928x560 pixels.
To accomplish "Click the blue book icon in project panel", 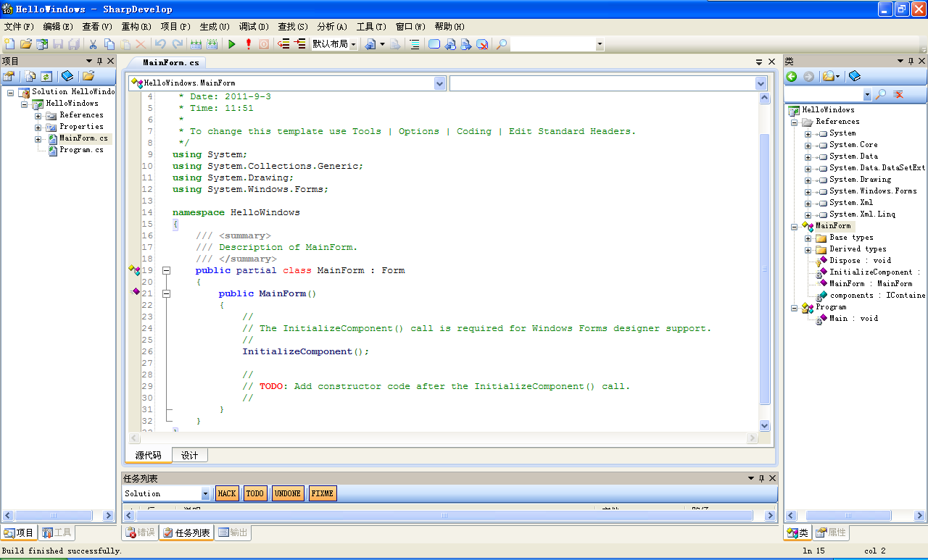I will coord(67,76).
